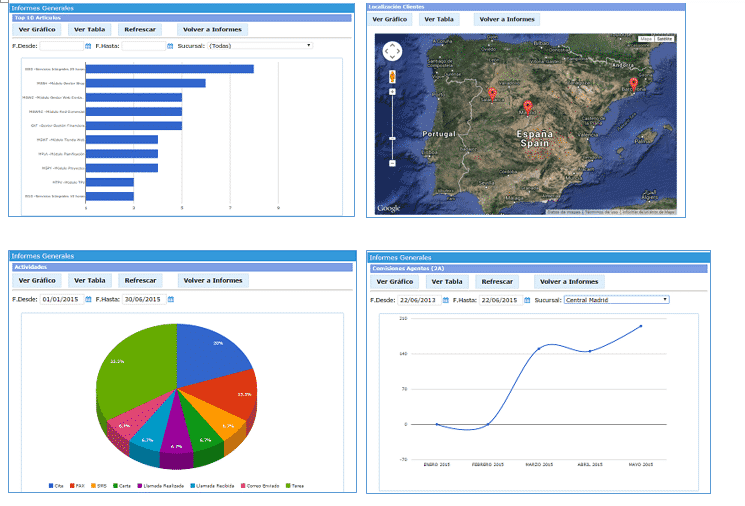Click Ver Gráfico in Comisiones Agentes panel

(395, 282)
